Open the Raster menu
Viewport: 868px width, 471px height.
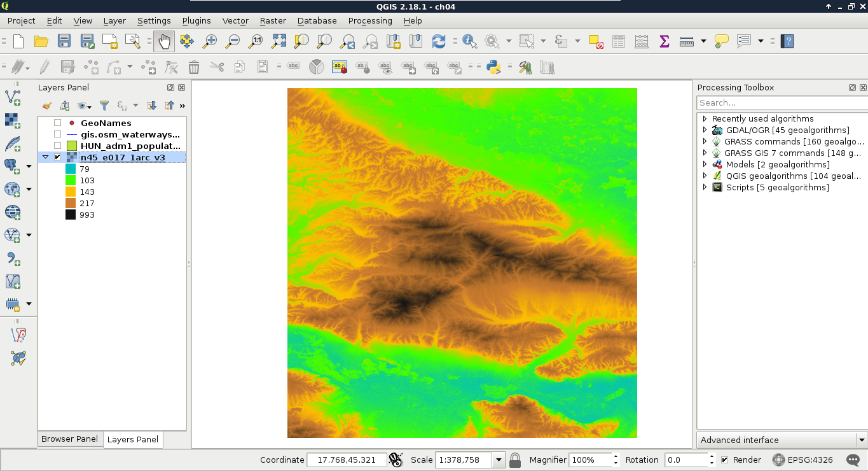point(272,20)
